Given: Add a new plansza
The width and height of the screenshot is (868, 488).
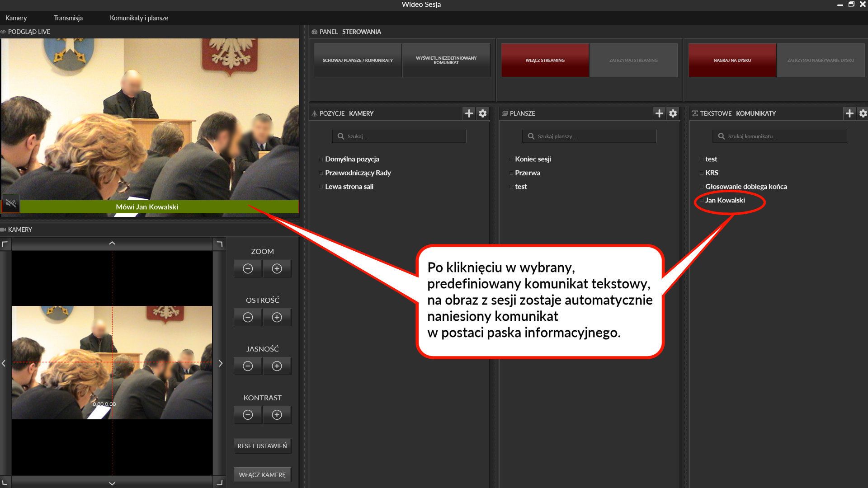Looking at the screenshot, I should pos(659,113).
